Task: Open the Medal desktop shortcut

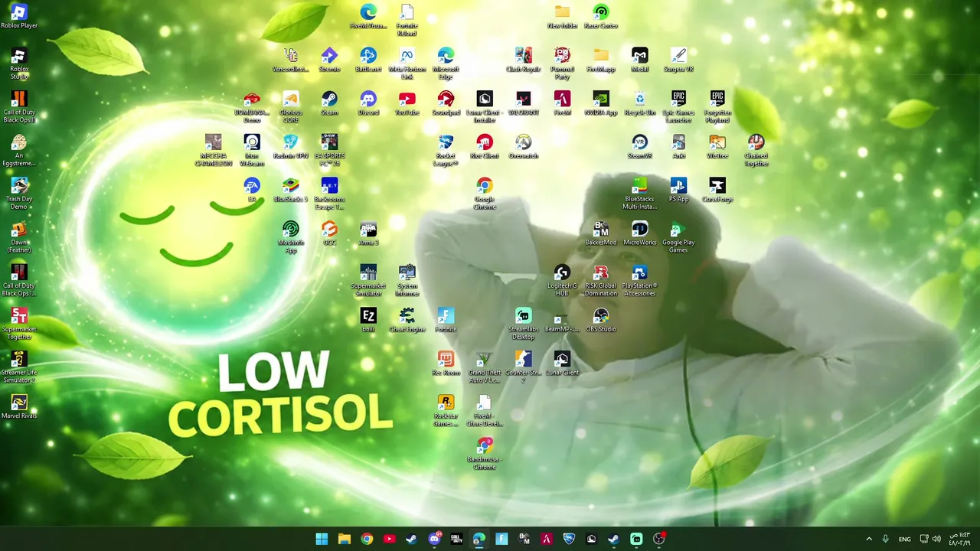Action: click(x=640, y=60)
